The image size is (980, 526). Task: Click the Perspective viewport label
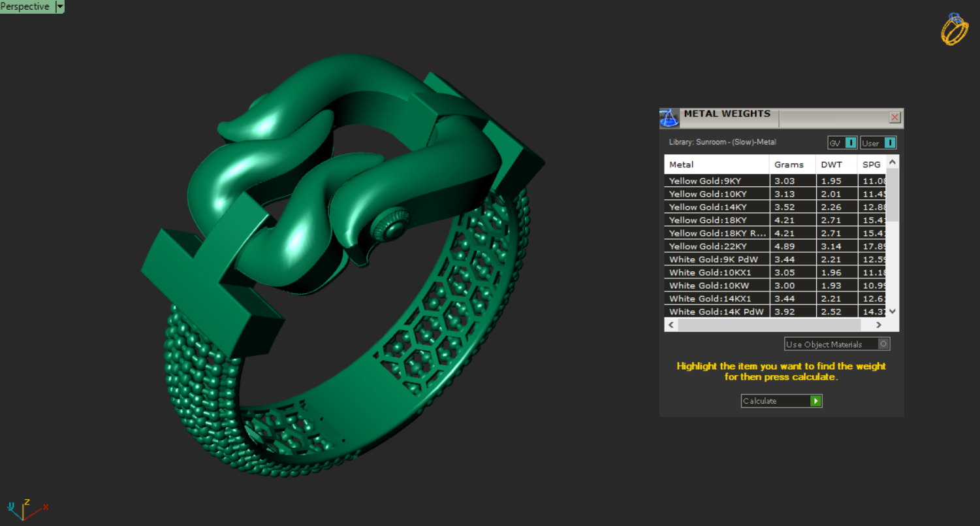click(25, 7)
